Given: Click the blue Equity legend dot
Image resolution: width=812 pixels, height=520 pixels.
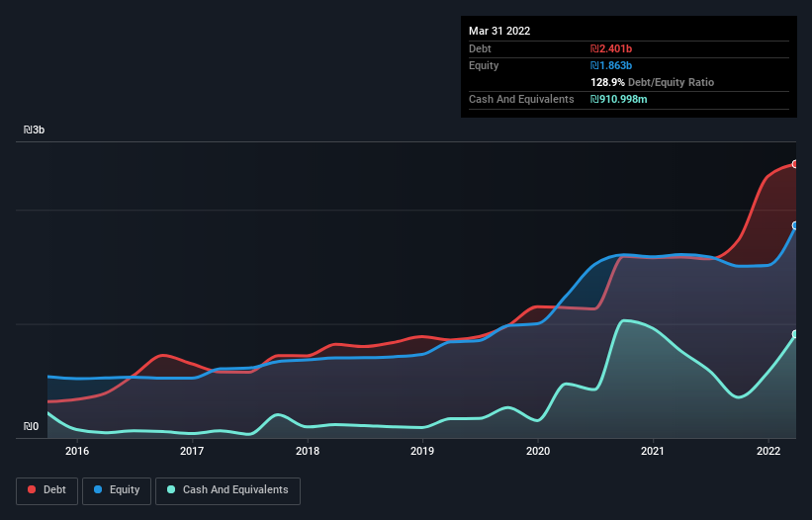Looking at the screenshot, I should point(98,489).
